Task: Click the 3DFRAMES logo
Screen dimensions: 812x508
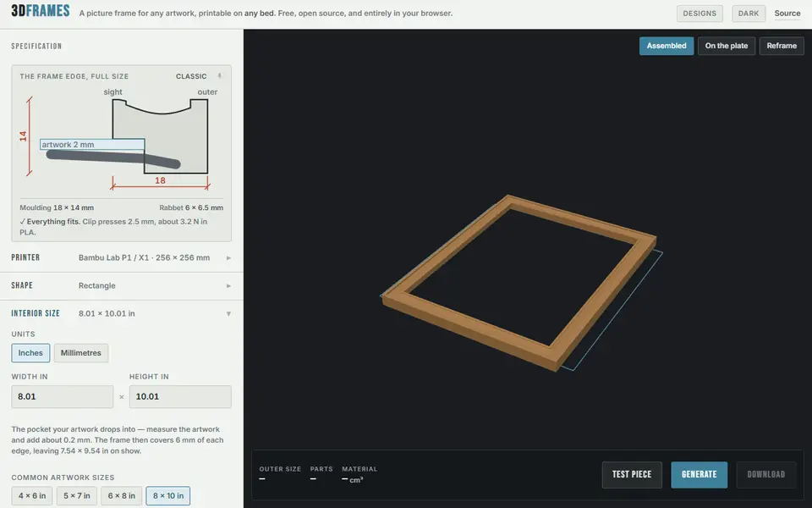Action: [41, 11]
